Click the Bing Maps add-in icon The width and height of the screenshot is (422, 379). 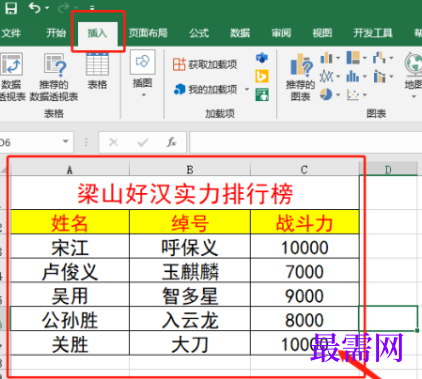tap(262, 76)
